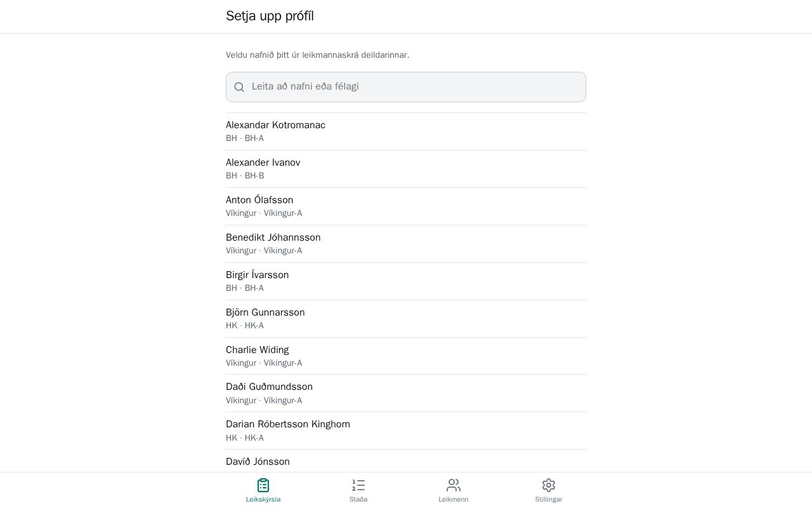Screen dimensions: 812x508
Task: Select Birgir Ívarsson
Action: (406, 281)
